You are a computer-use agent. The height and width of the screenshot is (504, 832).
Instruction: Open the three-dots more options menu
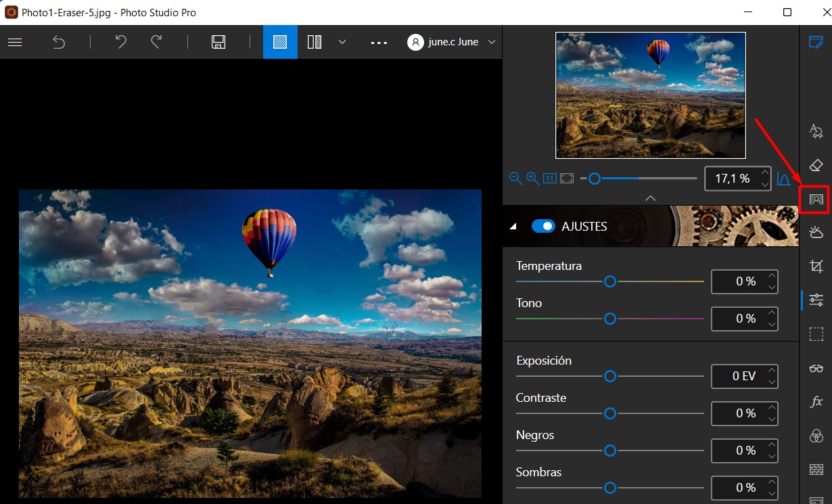pyautogui.click(x=379, y=42)
